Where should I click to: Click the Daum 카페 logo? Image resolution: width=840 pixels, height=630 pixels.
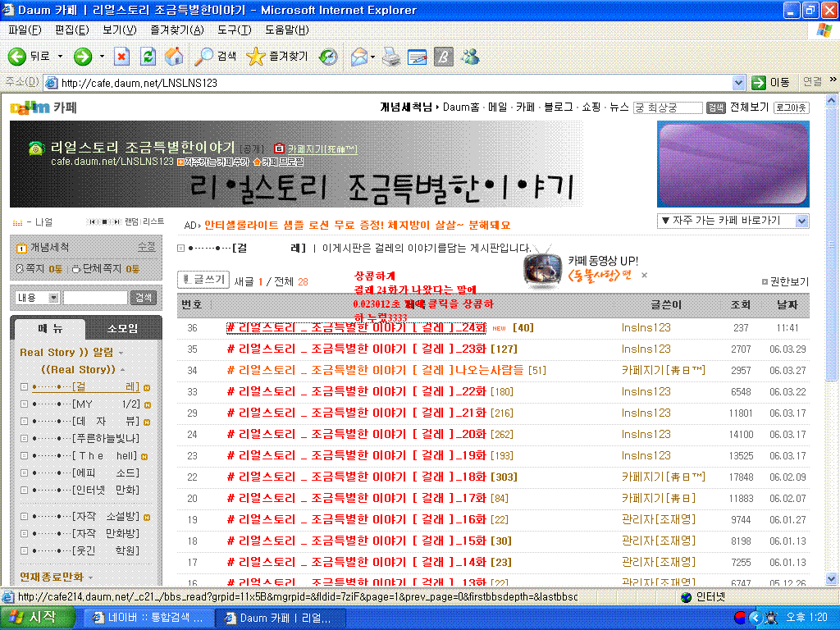coord(44,107)
